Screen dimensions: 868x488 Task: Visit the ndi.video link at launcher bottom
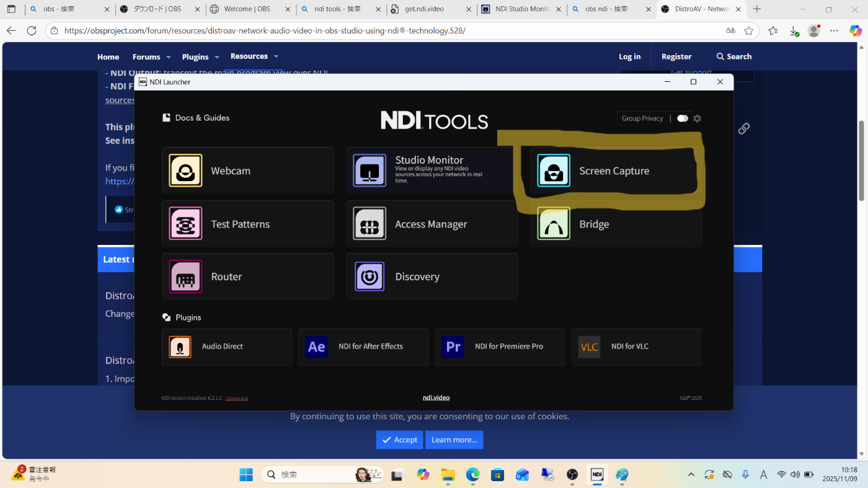436,397
